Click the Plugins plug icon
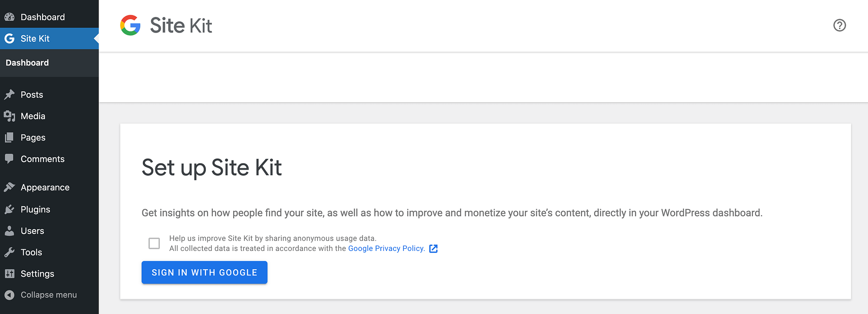The height and width of the screenshot is (314, 868). 10,209
